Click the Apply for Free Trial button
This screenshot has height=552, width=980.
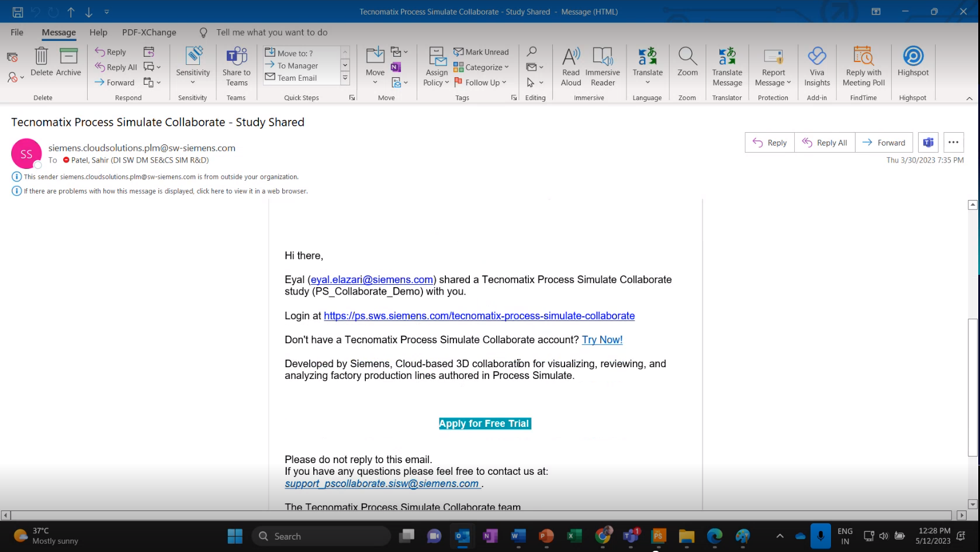click(x=484, y=423)
